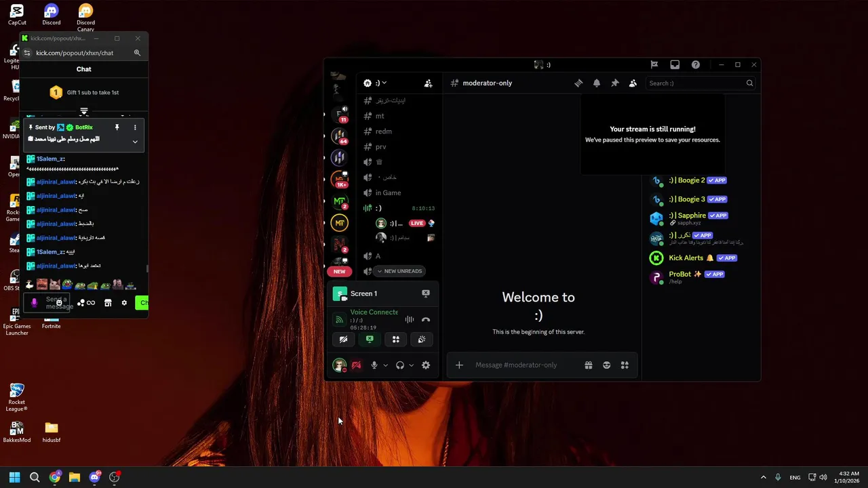Open the gift icon in message bar

(589, 365)
